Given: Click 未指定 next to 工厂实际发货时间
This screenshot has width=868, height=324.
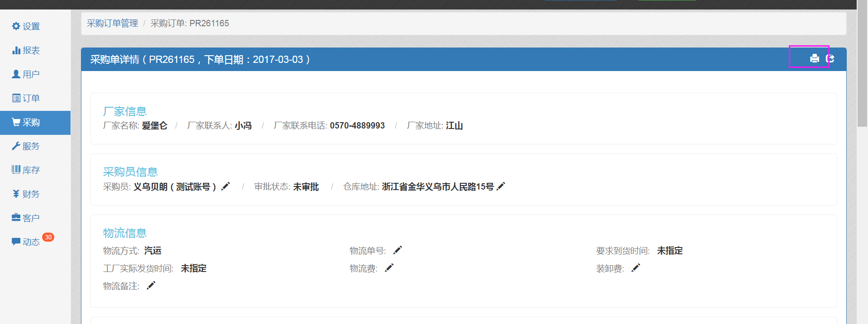Looking at the screenshot, I should click(x=194, y=268).
